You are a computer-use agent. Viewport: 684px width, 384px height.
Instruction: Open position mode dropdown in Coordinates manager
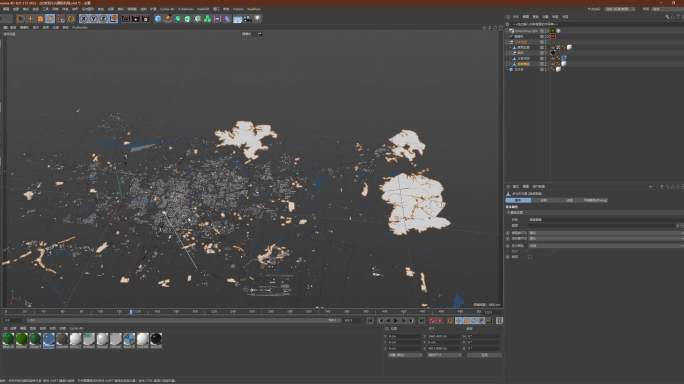[405, 355]
